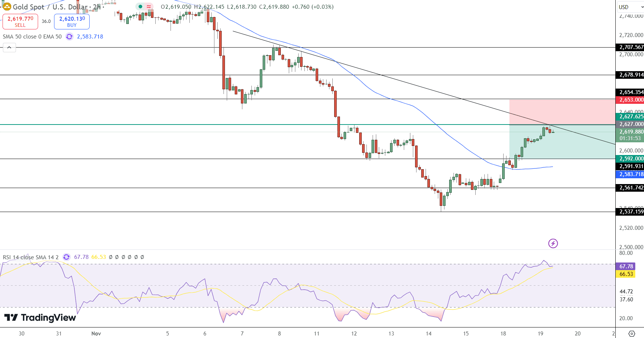Select the 2,537.159 horizontal line price label
The image size is (644, 338).
630,212
